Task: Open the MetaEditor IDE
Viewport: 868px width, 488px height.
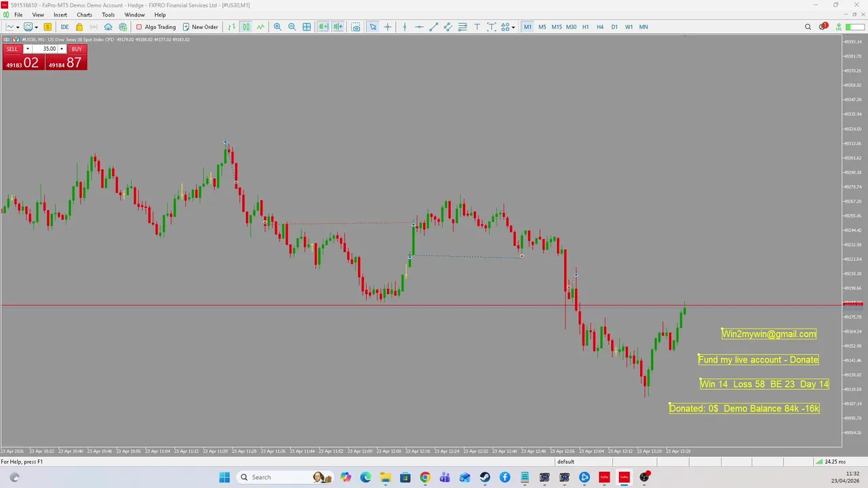Action: click(x=64, y=27)
